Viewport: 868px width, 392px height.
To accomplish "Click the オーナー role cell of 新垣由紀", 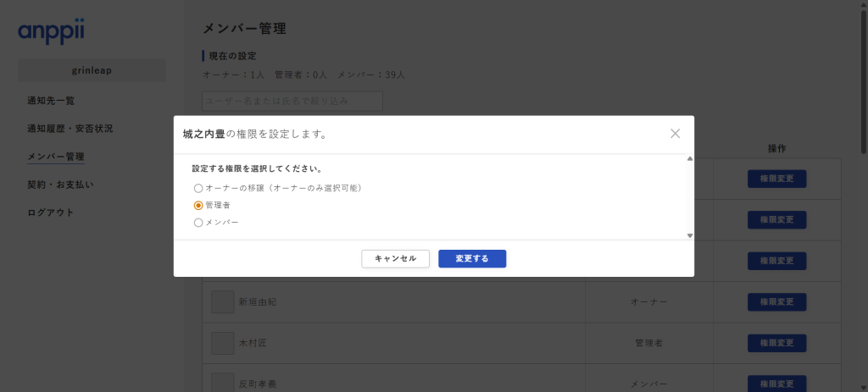I will (648, 302).
